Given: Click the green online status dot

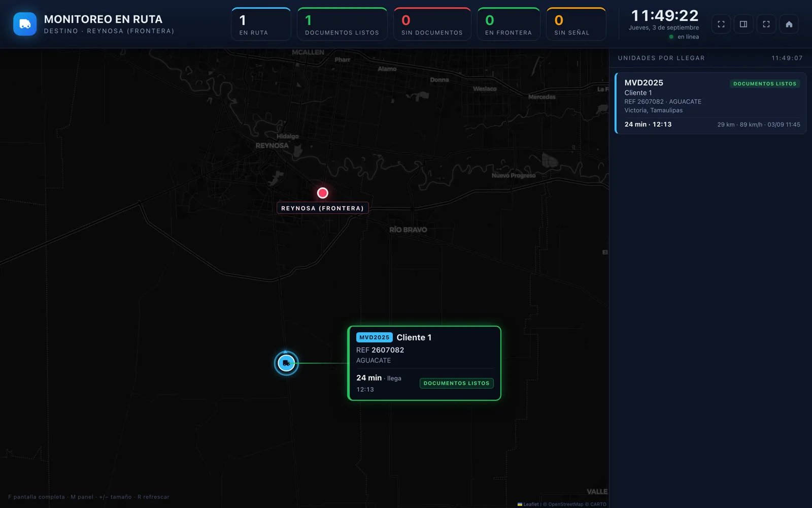Looking at the screenshot, I should click(671, 37).
